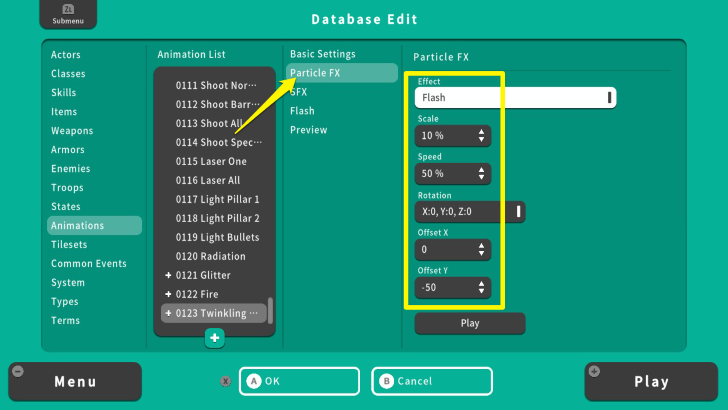Open Actors database category

94,55
